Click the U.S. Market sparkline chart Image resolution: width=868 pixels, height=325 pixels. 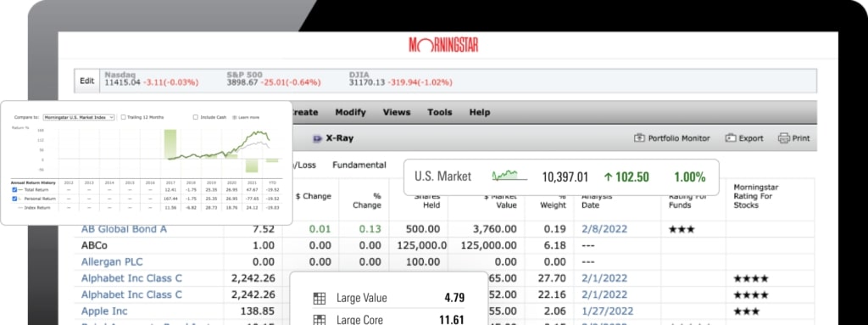tap(509, 177)
